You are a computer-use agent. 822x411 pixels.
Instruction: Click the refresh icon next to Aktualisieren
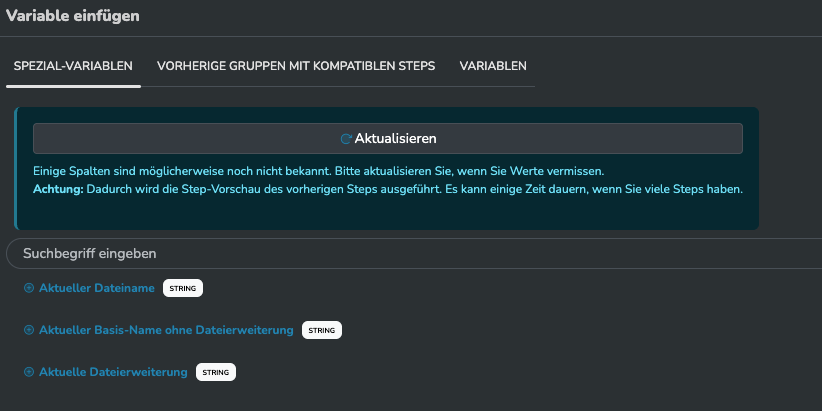346,139
